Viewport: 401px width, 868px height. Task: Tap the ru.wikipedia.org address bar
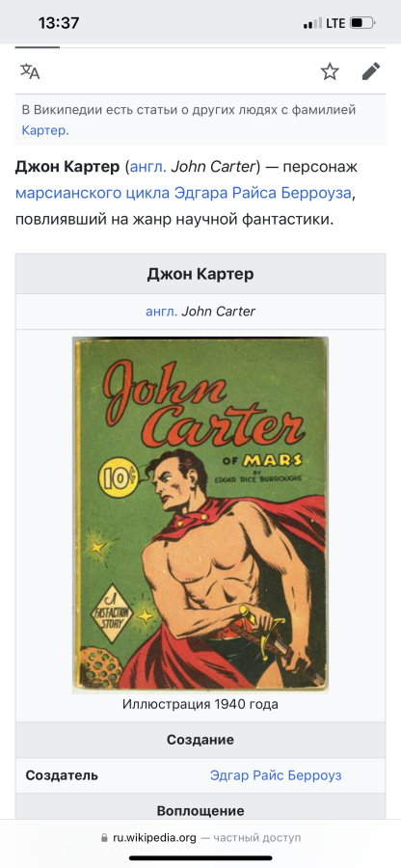click(x=200, y=838)
